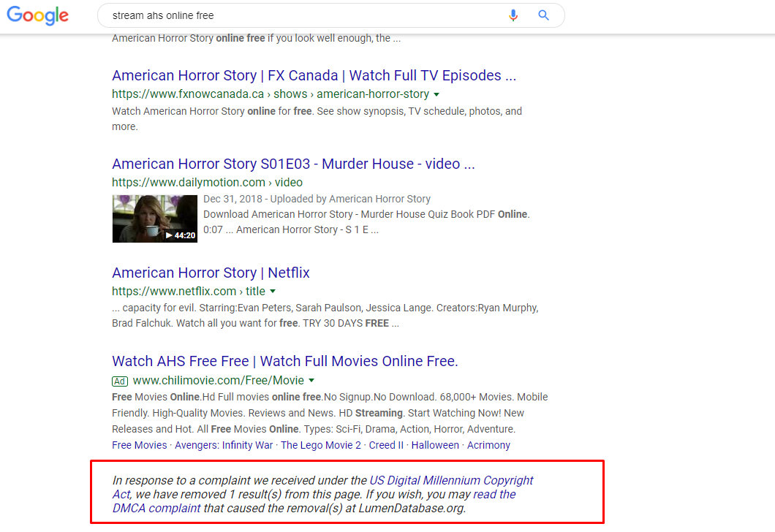Image resolution: width=775 pixels, height=532 pixels.
Task: Expand dropdown arrow next to netflix.com URL
Action: pos(272,292)
